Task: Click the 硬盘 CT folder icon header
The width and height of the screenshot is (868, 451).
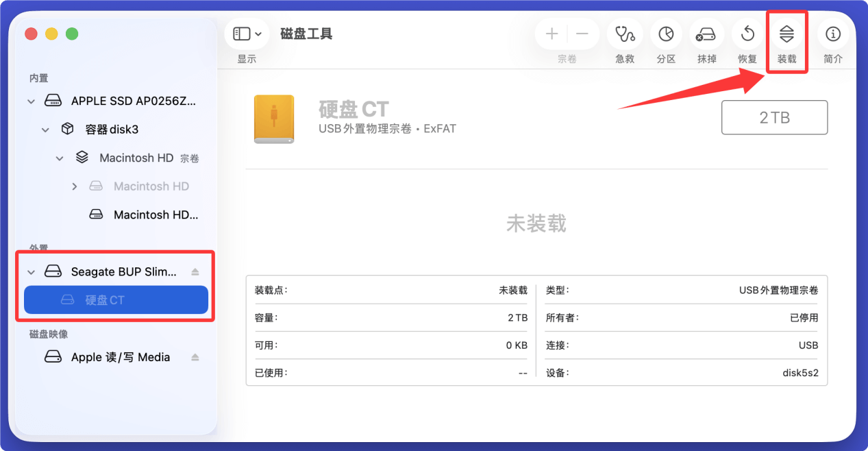Action: [273, 117]
